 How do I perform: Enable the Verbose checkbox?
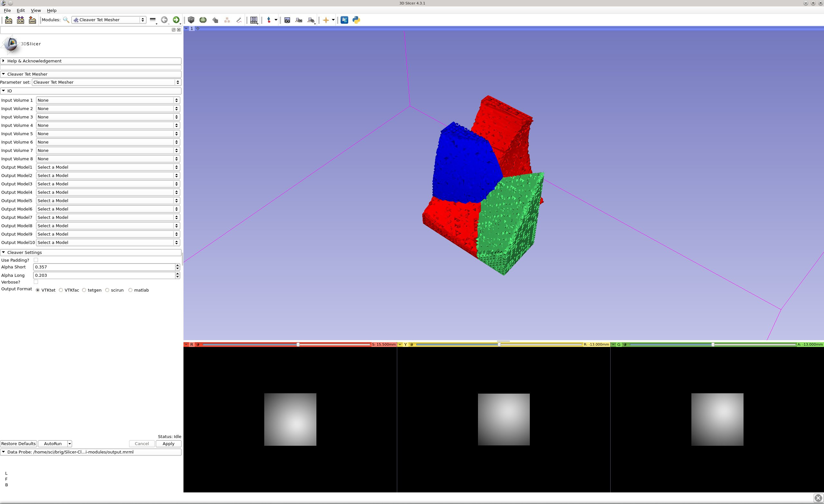(x=36, y=282)
